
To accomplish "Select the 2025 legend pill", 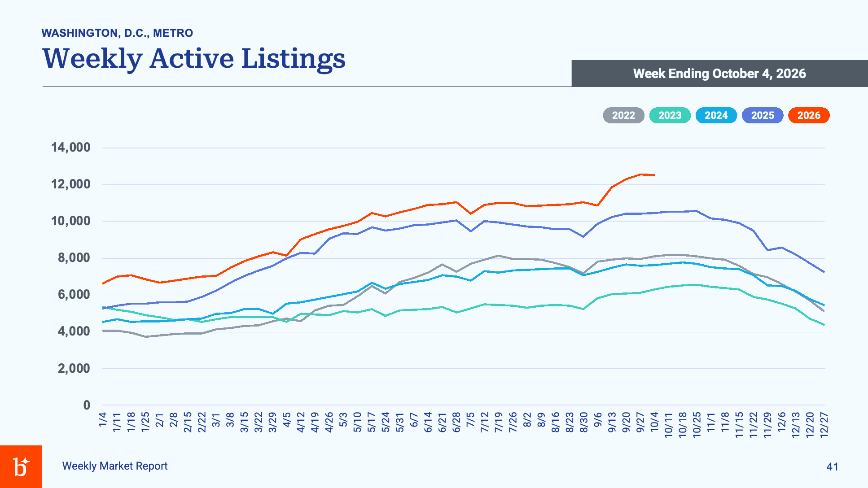I will (763, 115).
